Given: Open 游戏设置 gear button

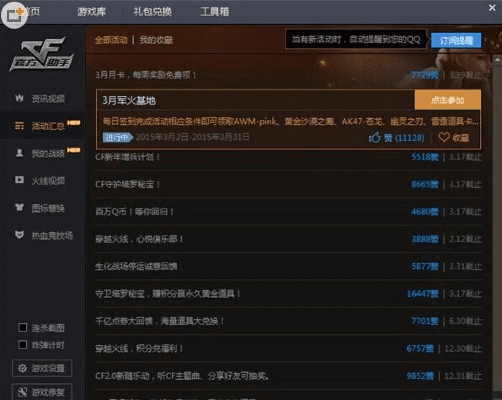Looking at the screenshot, I should (42, 368).
